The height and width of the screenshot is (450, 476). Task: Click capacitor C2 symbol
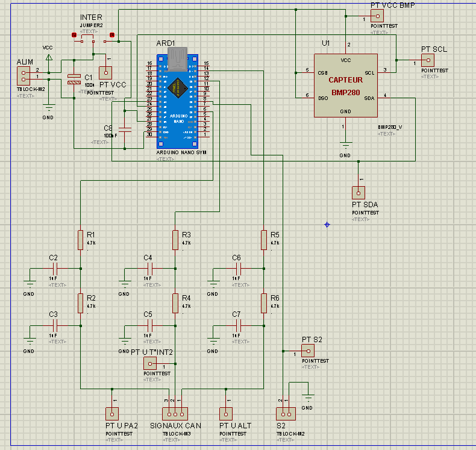pyautogui.click(x=55, y=269)
